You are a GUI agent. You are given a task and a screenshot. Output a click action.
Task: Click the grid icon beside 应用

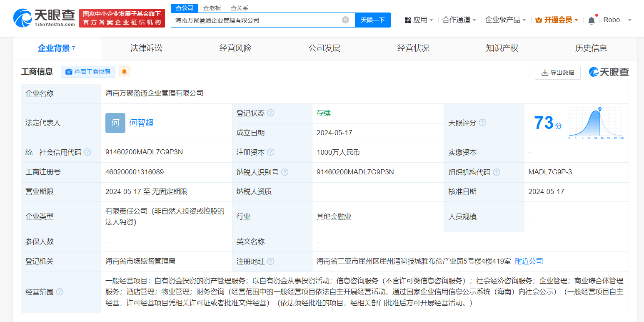407,20
